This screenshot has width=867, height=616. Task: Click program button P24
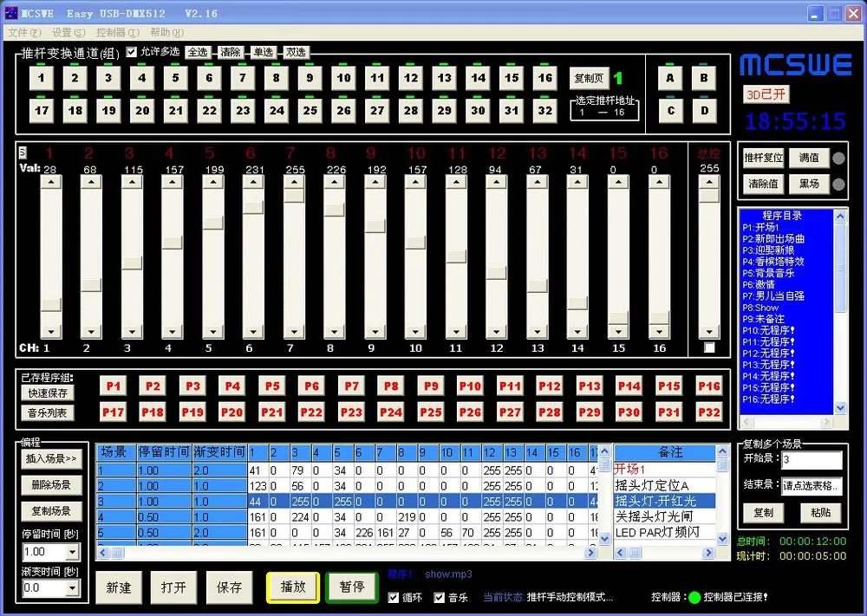click(391, 412)
